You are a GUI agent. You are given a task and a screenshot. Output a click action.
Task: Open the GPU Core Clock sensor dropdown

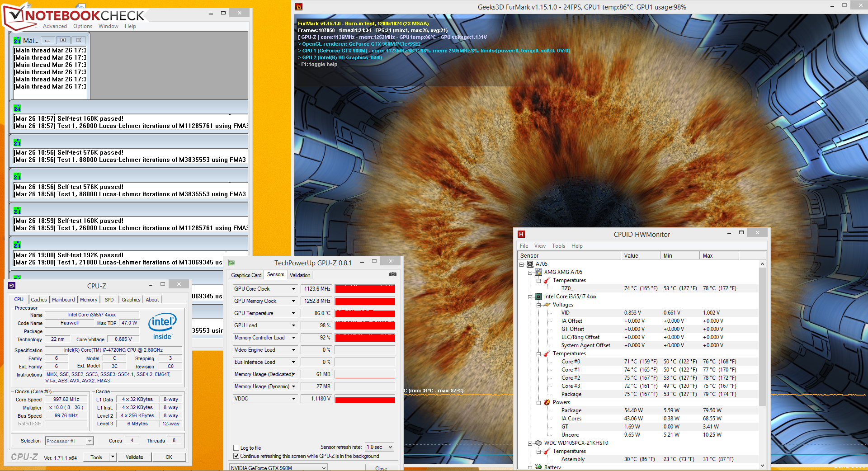pos(293,289)
